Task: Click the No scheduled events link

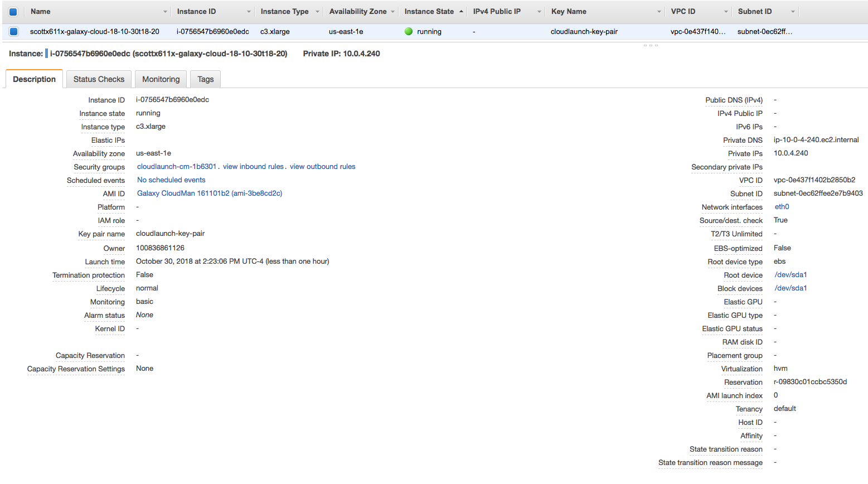Action: pyautogui.click(x=171, y=180)
